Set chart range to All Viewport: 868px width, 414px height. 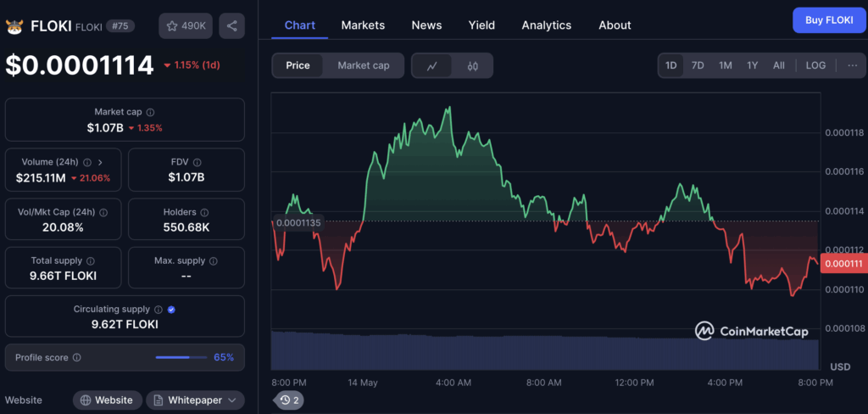(x=779, y=65)
